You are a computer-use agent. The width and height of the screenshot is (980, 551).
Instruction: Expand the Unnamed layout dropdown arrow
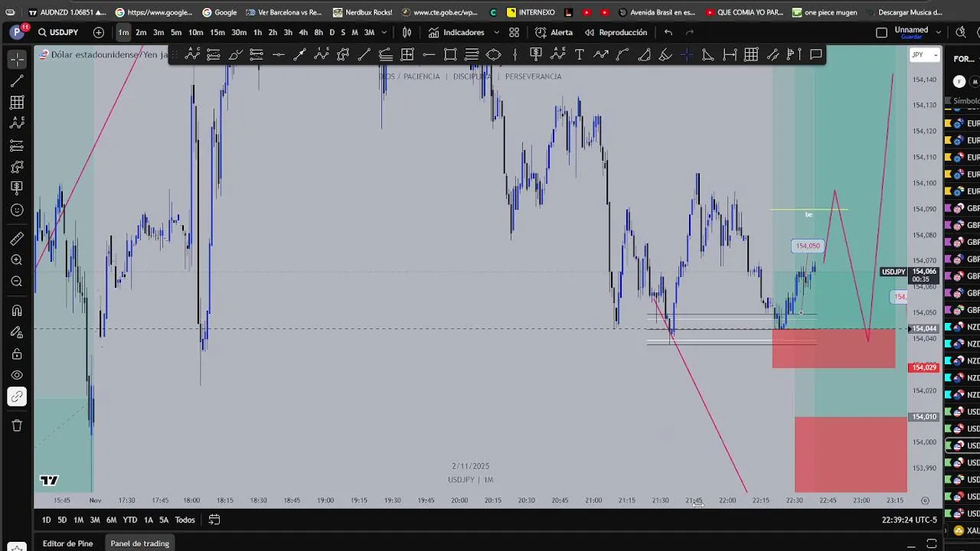coord(939,32)
